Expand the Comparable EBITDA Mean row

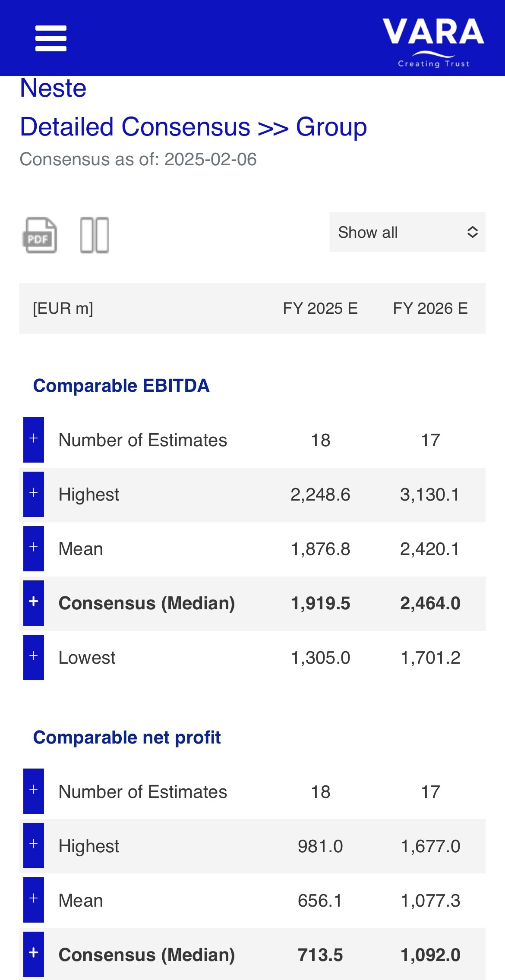coord(34,548)
